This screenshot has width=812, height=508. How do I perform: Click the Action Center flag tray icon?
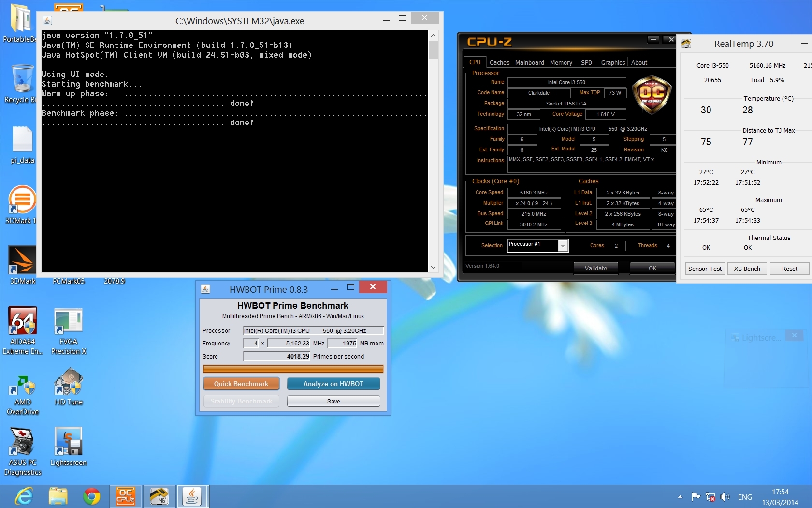click(x=696, y=497)
